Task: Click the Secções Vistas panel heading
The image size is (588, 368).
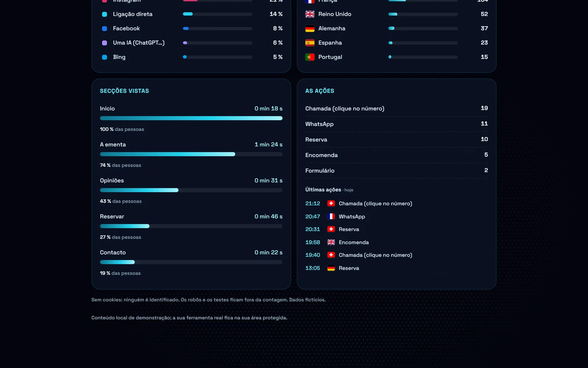Action: [x=124, y=91]
